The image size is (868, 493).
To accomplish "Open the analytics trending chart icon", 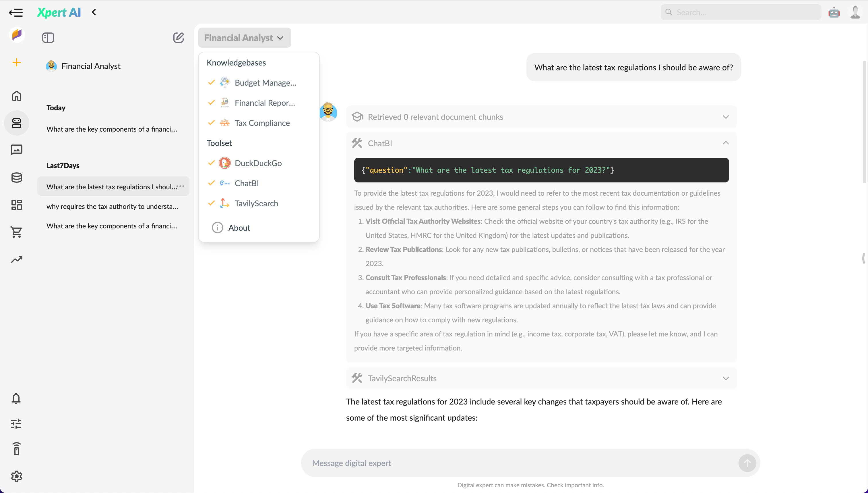I will point(16,259).
